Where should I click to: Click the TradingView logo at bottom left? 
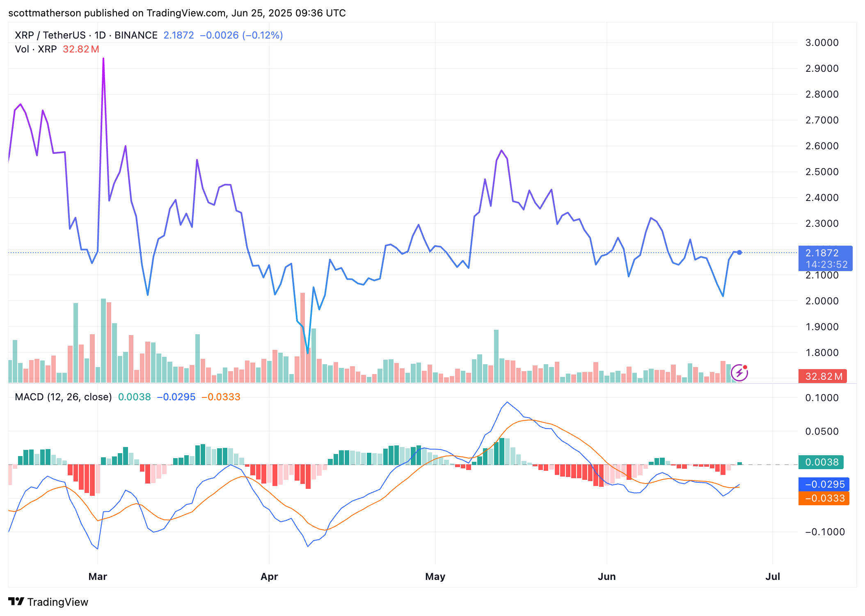pos(48,602)
